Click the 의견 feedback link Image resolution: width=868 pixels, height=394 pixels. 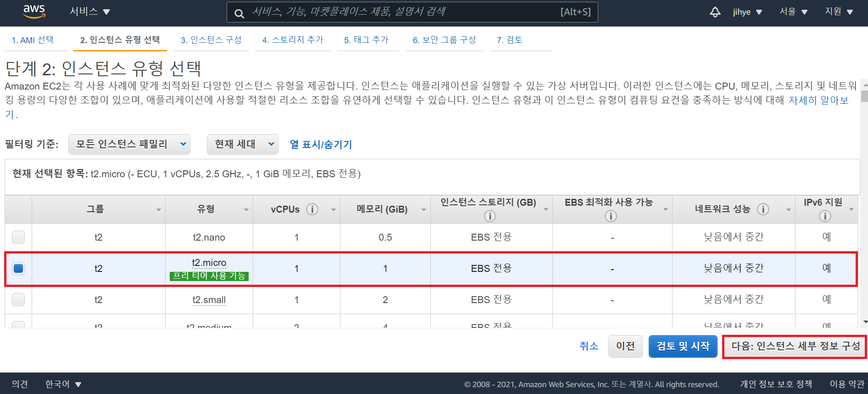[x=20, y=384]
